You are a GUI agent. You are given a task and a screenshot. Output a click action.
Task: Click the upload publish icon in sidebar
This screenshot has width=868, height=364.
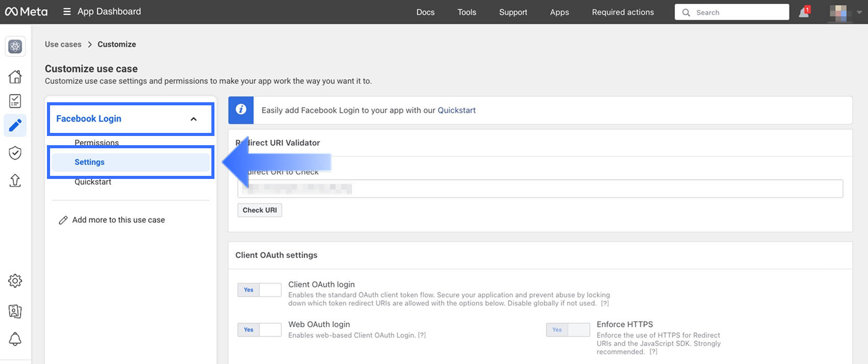[x=15, y=180]
